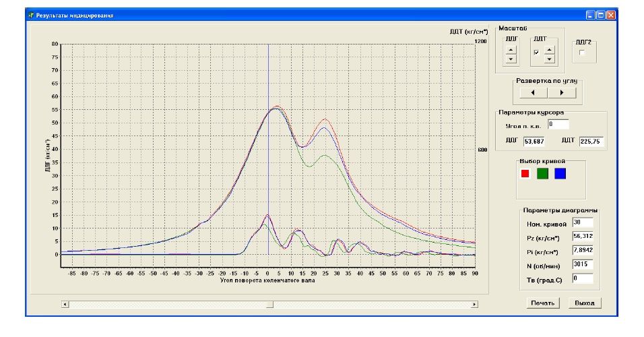Click the horizontal scrollbar left arrow
This screenshot has height=337, width=644.
[x=65, y=305]
